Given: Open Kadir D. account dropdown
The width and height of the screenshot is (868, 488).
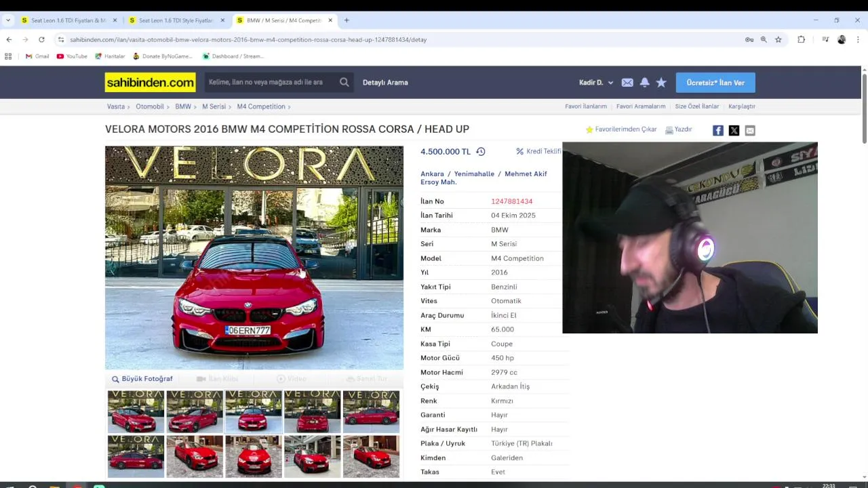Looking at the screenshot, I should point(596,83).
